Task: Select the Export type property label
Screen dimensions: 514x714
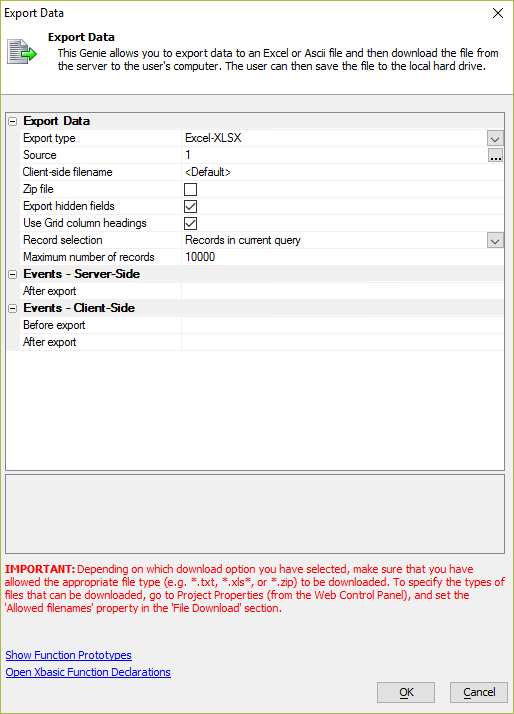Action: pyautogui.click(x=49, y=138)
